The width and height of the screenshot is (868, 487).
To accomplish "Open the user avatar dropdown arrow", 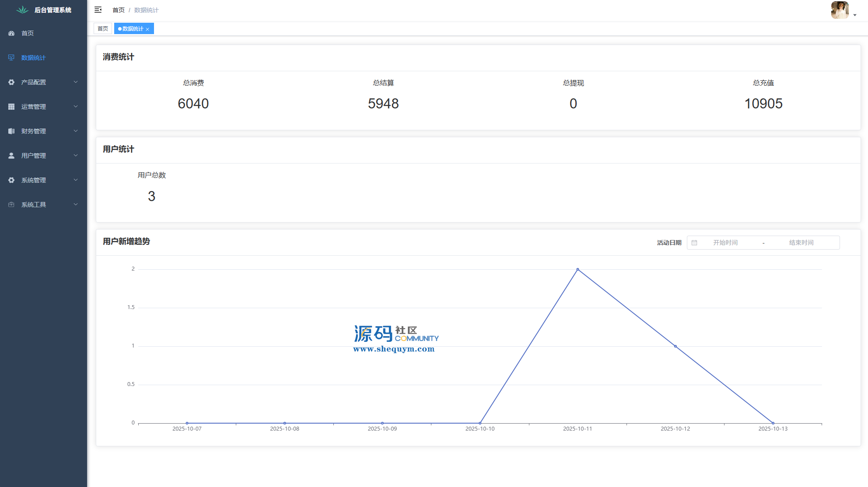I will click(854, 15).
